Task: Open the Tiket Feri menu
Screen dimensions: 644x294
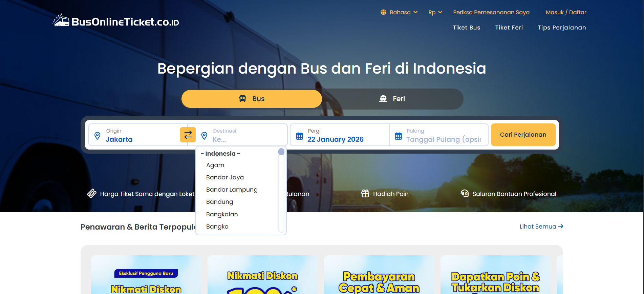Action: tap(509, 27)
